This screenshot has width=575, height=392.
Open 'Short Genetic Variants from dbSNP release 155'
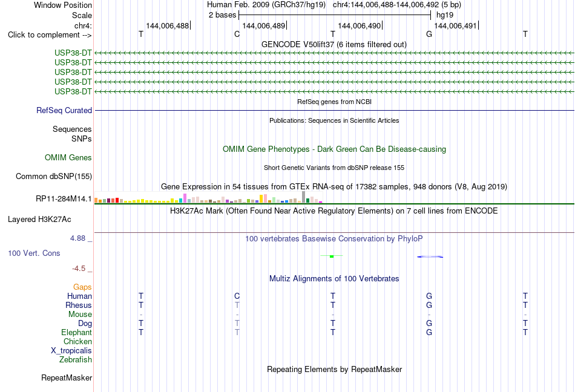coord(334,168)
